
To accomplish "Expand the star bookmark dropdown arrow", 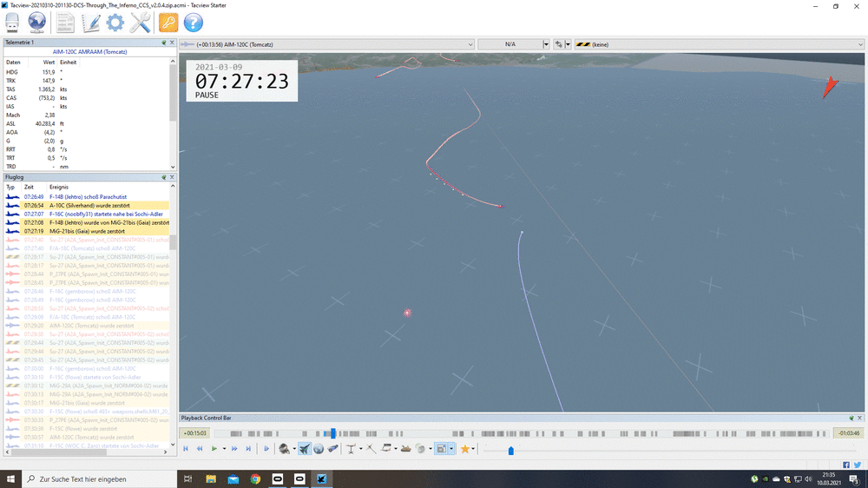I will [x=473, y=449].
